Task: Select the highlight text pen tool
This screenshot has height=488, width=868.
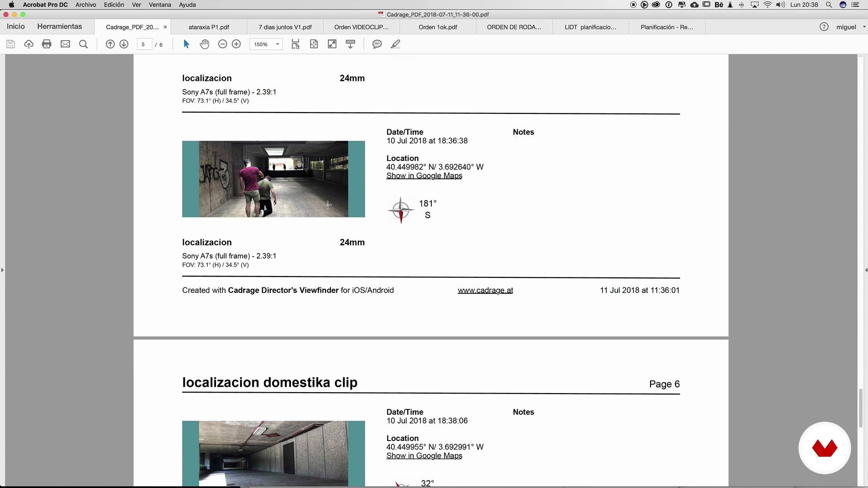Action: [395, 44]
